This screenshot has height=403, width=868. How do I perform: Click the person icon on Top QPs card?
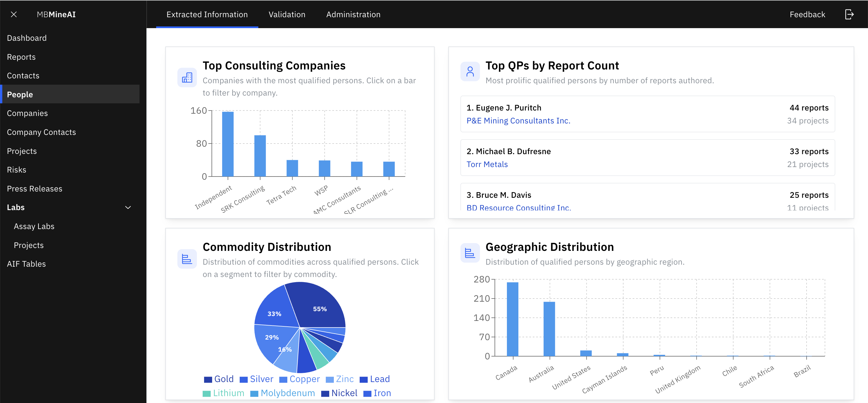470,71
